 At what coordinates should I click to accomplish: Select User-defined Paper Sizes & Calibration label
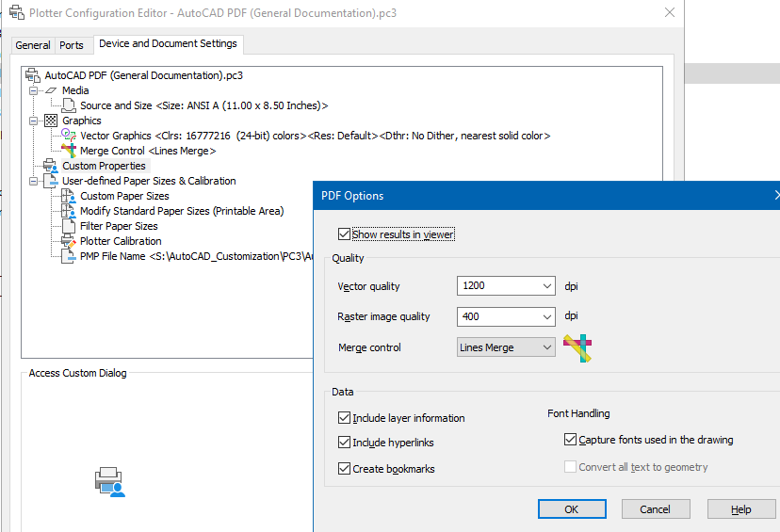point(149,181)
